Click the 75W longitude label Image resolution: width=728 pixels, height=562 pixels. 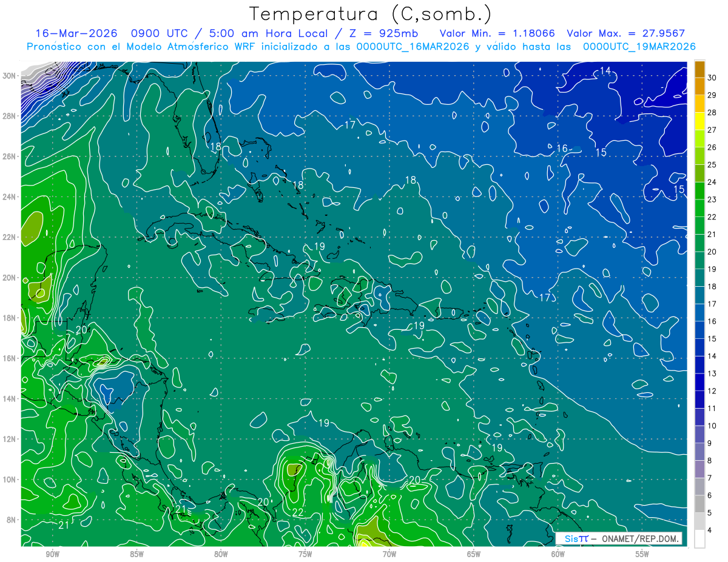[305, 554]
